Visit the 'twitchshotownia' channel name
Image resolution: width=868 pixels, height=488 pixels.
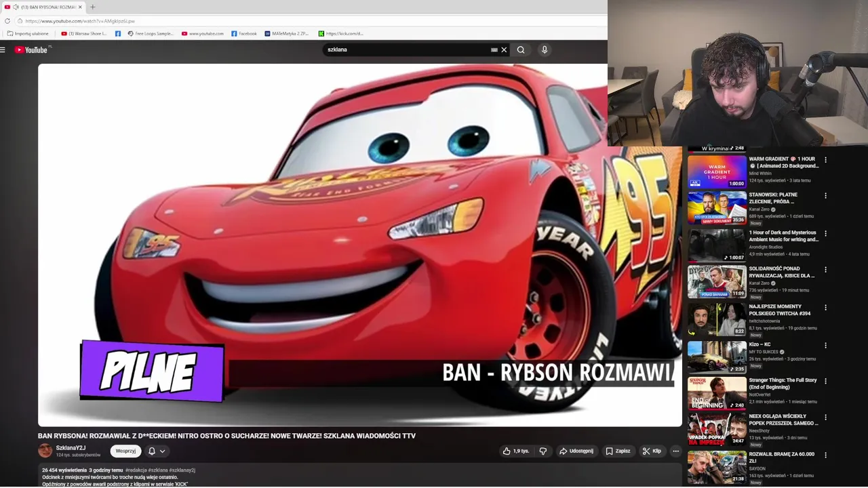764,321
